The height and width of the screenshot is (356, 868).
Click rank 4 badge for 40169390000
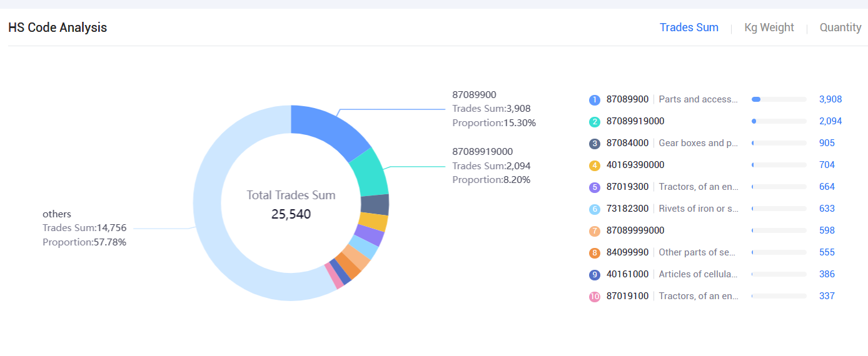pos(595,166)
